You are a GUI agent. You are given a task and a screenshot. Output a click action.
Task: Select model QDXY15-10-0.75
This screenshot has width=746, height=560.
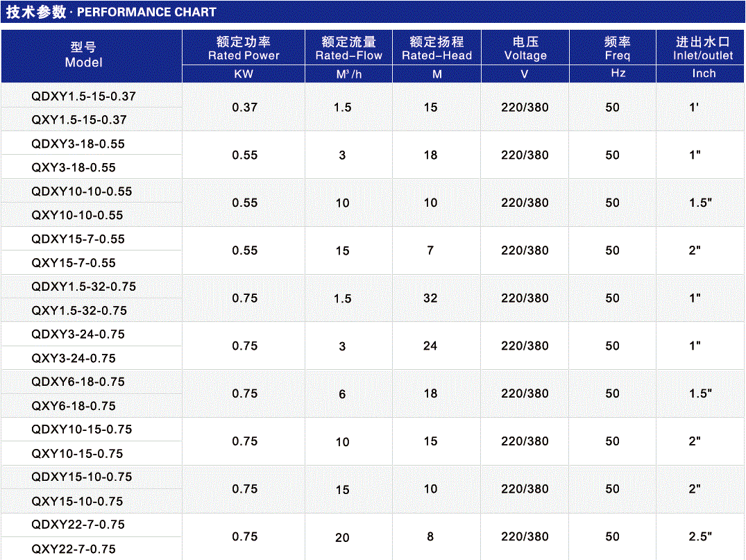(82, 477)
